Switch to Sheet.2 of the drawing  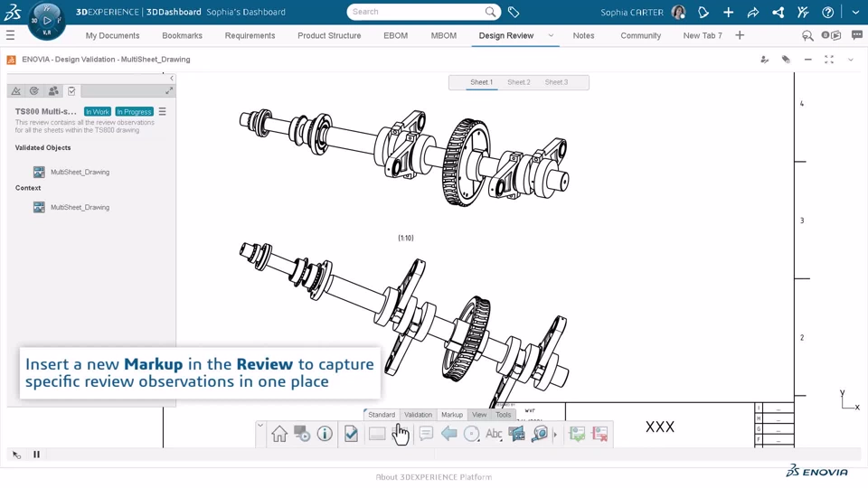pyautogui.click(x=519, y=82)
